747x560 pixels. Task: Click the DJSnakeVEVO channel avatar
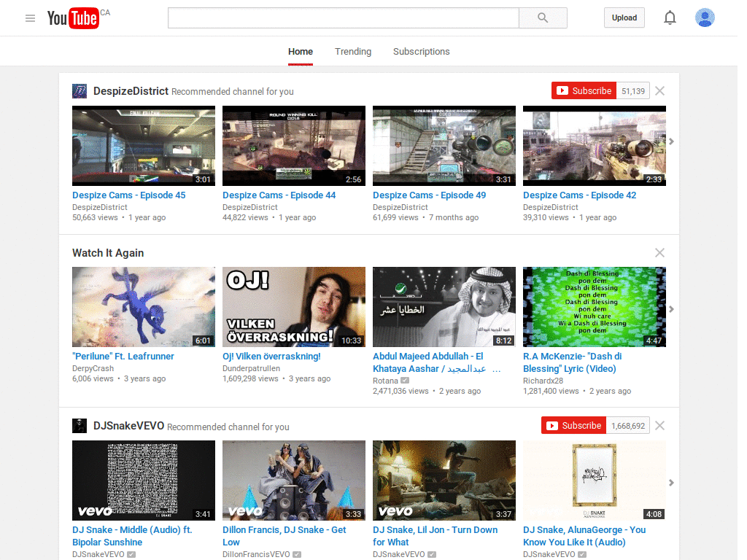pos(80,426)
